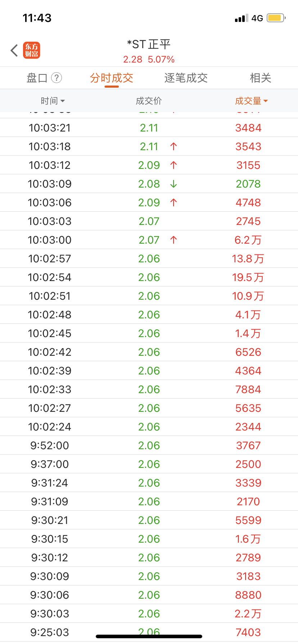Tap the red up arrow at 10:03:18
The image size is (298, 644).
tap(173, 146)
